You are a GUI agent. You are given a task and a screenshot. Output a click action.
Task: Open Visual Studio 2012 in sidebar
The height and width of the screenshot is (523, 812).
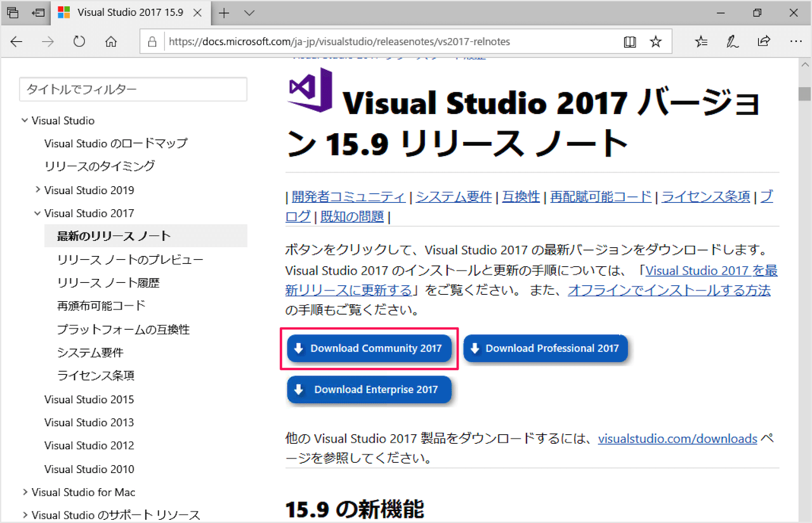coord(89,445)
